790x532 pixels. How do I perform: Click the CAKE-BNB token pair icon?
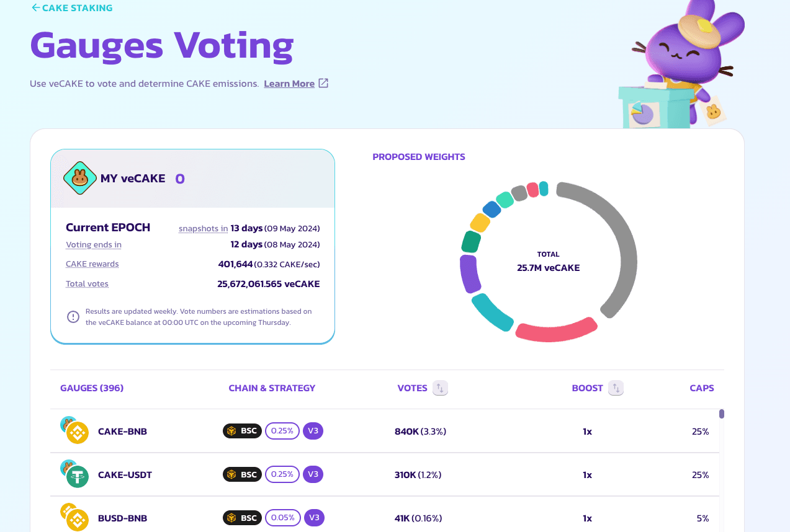pyautogui.click(x=74, y=430)
